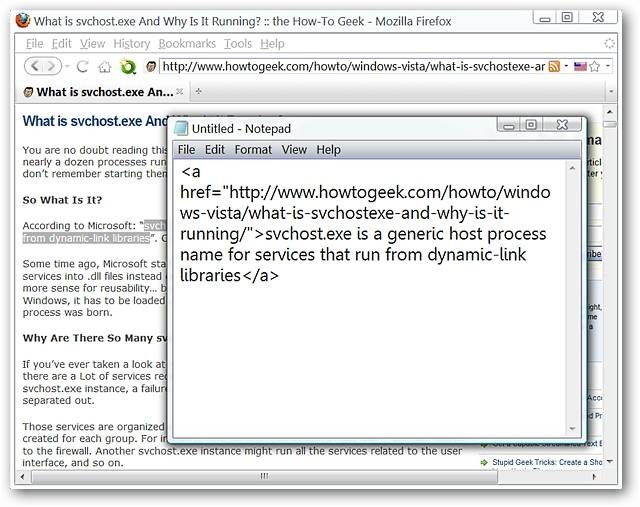Open the dropdown next to RSS icon
This screenshot has width=640, height=507.
pos(566,66)
